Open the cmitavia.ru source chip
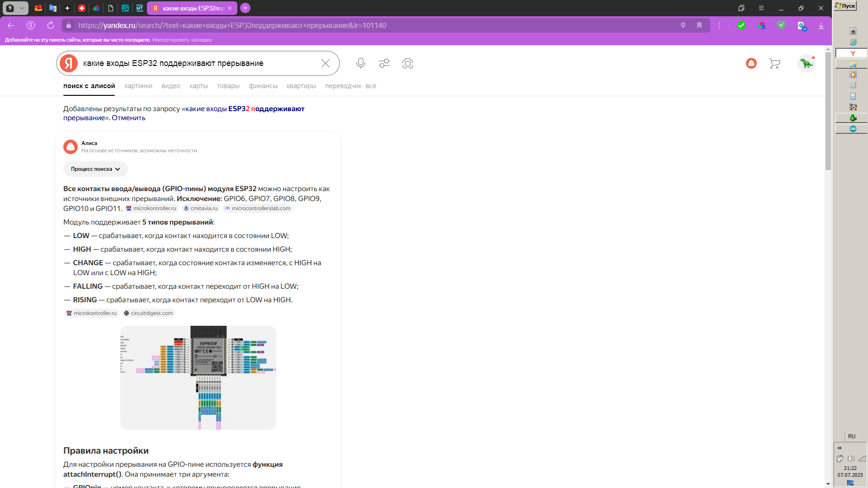868x488 pixels. [x=201, y=208]
